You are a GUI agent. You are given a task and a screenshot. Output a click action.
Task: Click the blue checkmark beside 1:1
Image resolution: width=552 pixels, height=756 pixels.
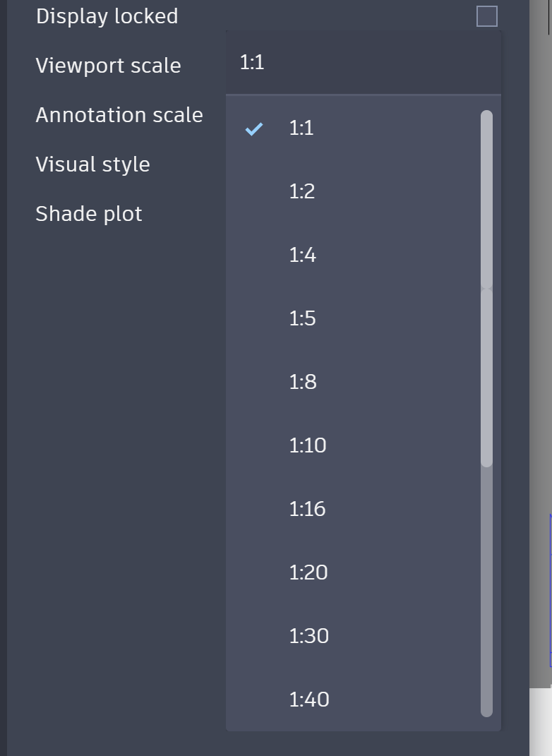coord(254,128)
